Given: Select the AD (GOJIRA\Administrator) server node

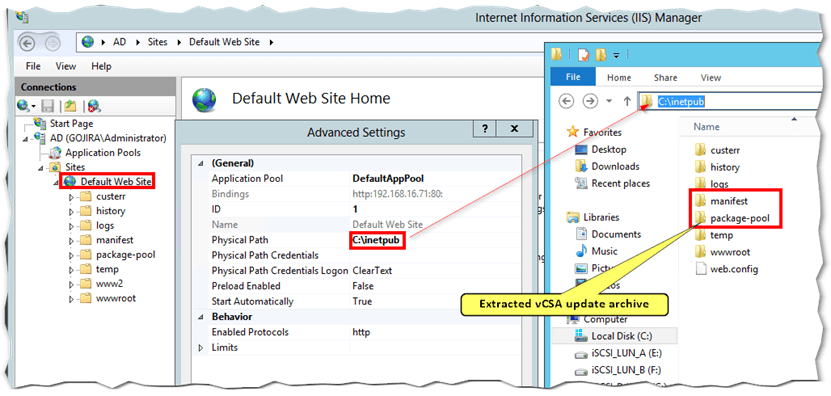Looking at the screenshot, I should (108, 138).
